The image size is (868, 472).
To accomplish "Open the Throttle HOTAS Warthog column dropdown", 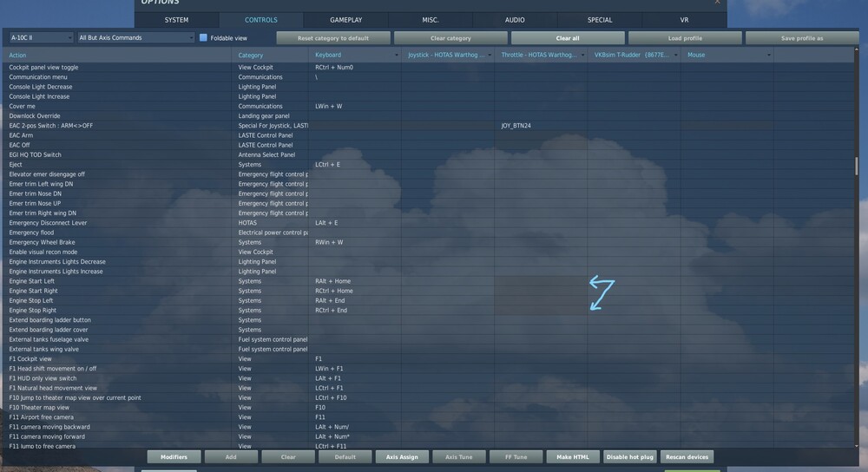I will pyautogui.click(x=582, y=56).
